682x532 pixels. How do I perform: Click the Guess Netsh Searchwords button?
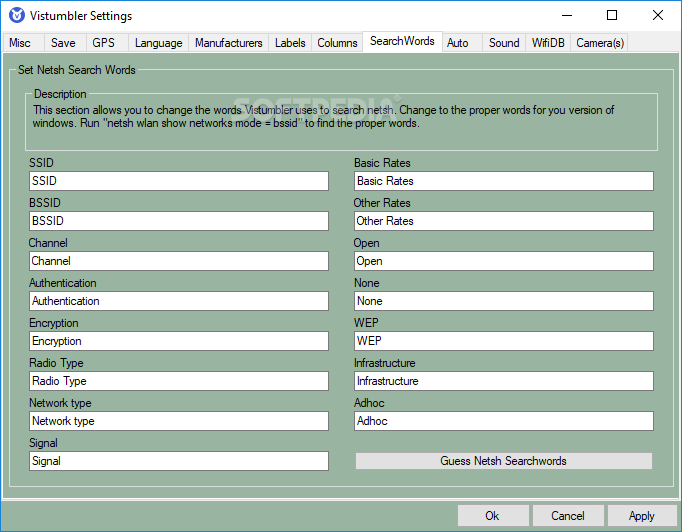point(504,461)
